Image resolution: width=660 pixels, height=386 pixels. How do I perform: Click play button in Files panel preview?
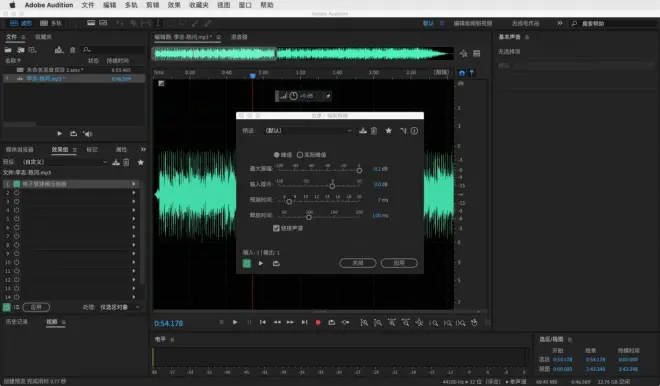click(x=59, y=133)
